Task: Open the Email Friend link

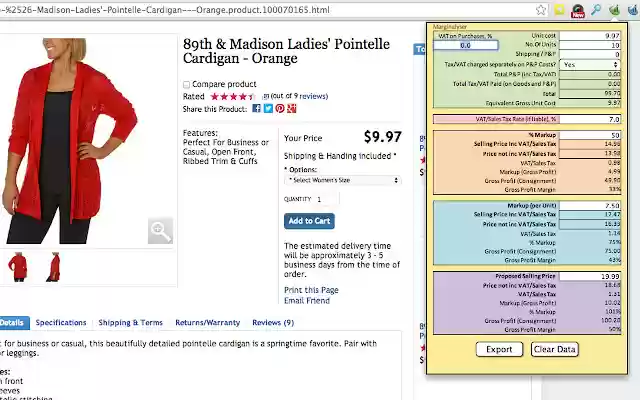Action: [306, 300]
